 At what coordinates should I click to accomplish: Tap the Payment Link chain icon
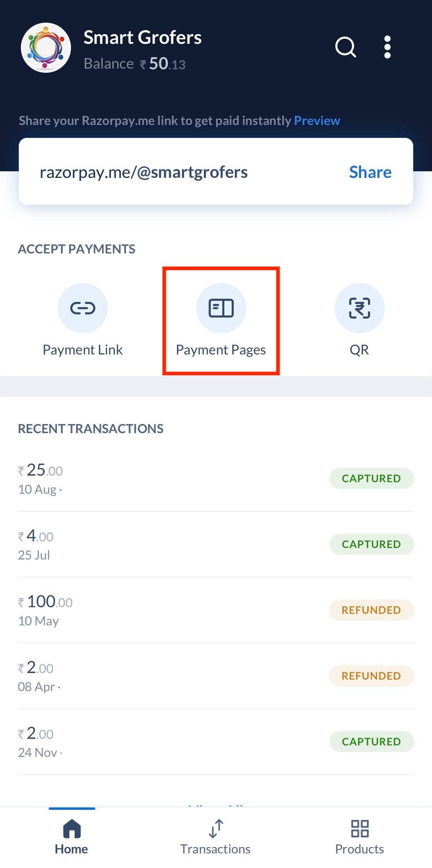(83, 308)
